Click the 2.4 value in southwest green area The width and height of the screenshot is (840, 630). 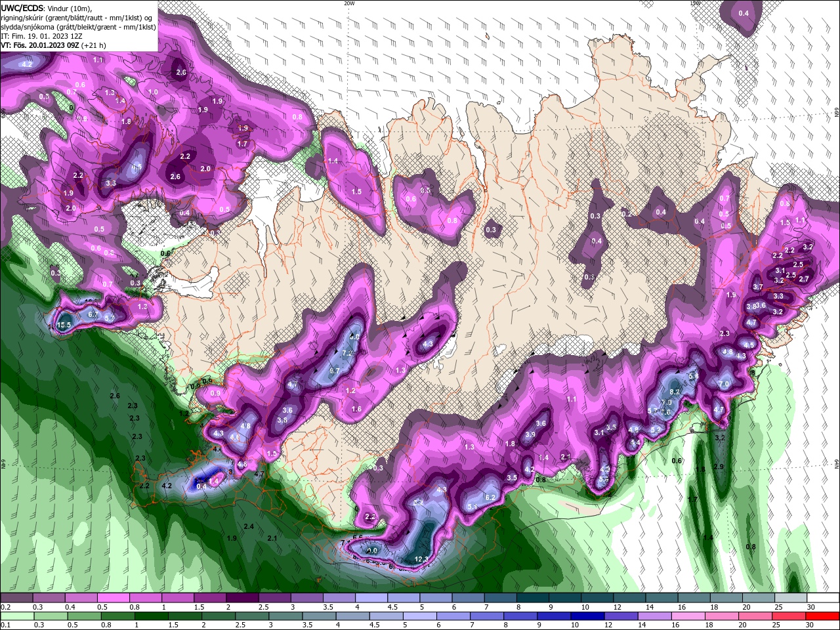(249, 527)
